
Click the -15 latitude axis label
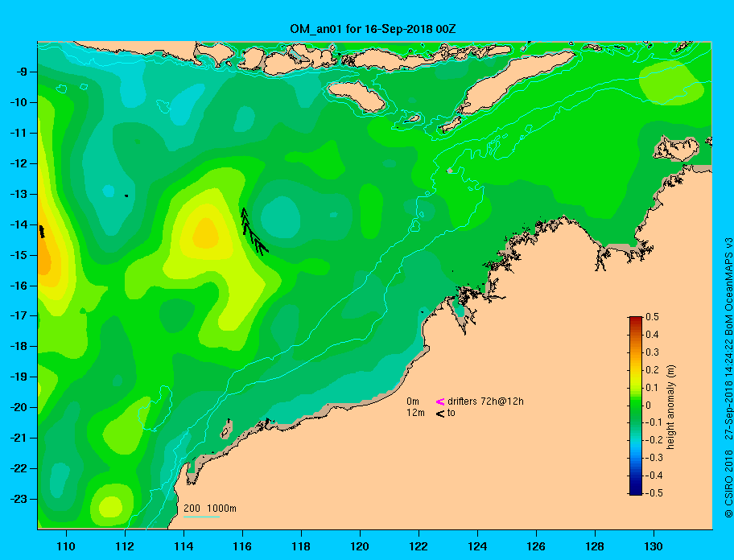click(x=19, y=255)
